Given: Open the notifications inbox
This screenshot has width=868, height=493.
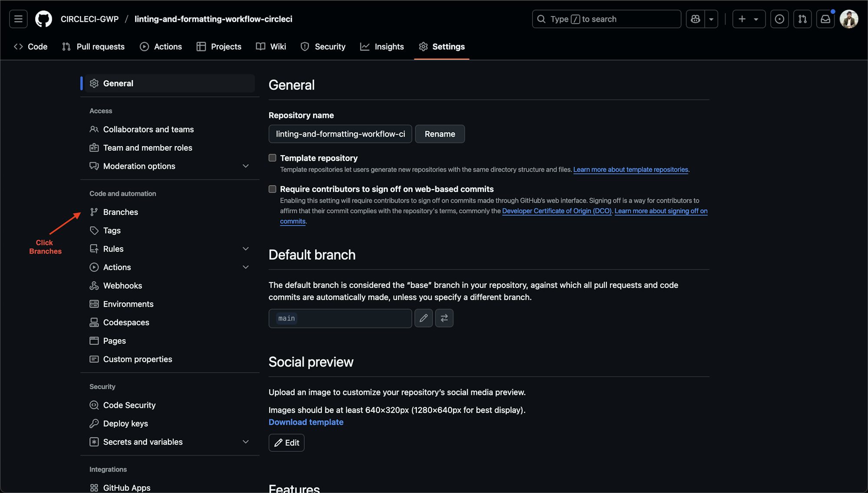Looking at the screenshot, I should tap(825, 19).
